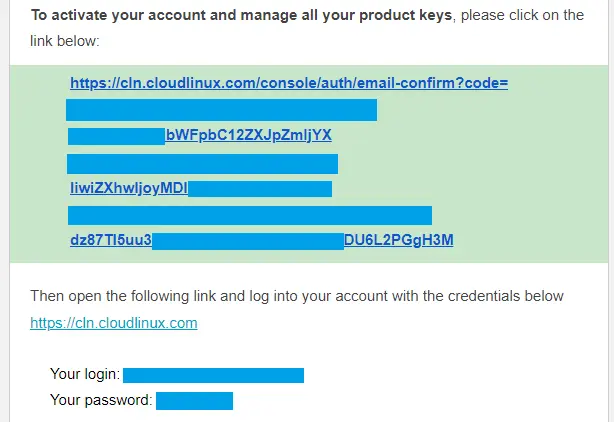Click the redacted value next to Your password
Viewport: 614px width, 422px height.
(x=194, y=401)
